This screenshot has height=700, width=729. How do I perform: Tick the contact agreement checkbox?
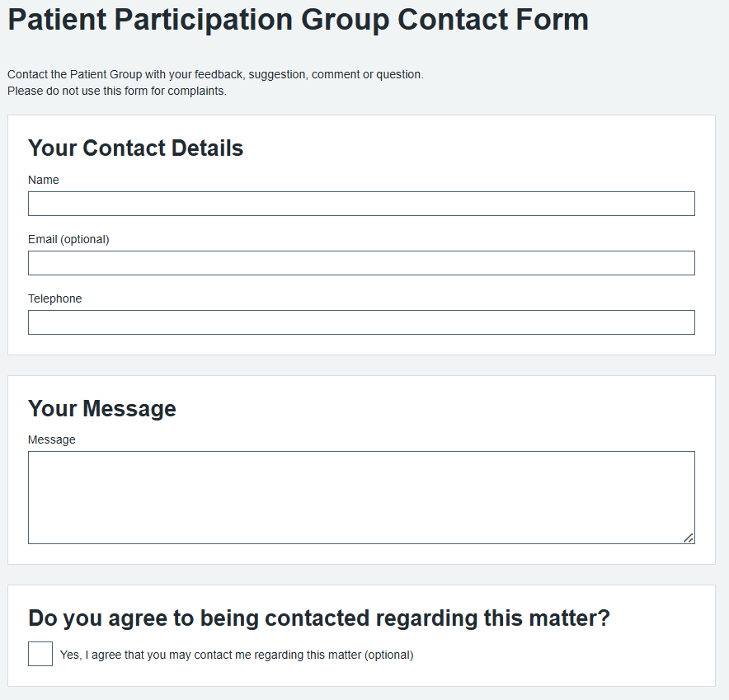point(40,654)
